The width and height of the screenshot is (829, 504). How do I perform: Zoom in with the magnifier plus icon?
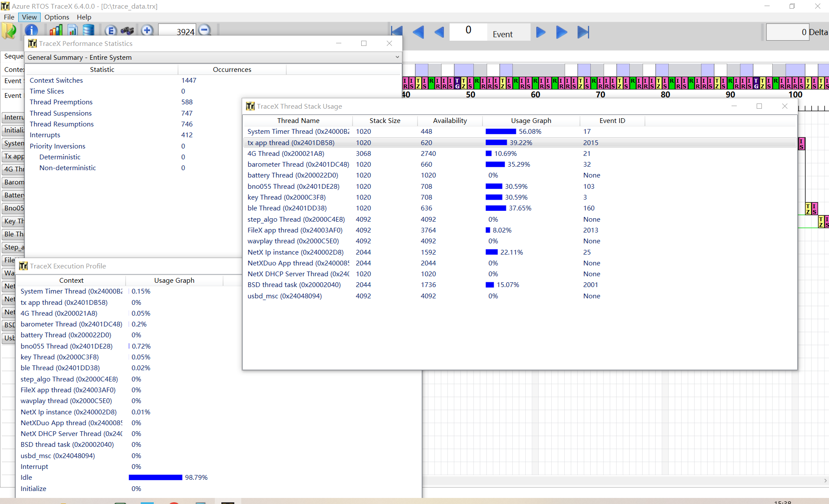pos(147,30)
